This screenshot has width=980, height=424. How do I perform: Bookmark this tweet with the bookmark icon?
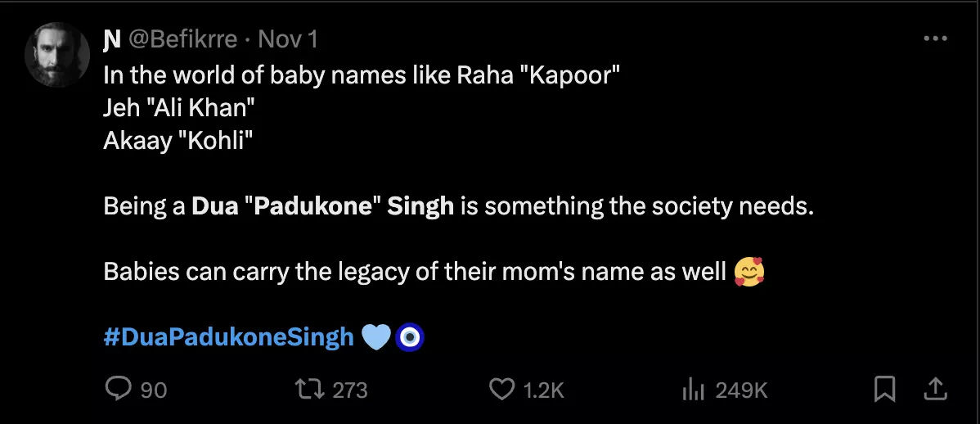884,390
